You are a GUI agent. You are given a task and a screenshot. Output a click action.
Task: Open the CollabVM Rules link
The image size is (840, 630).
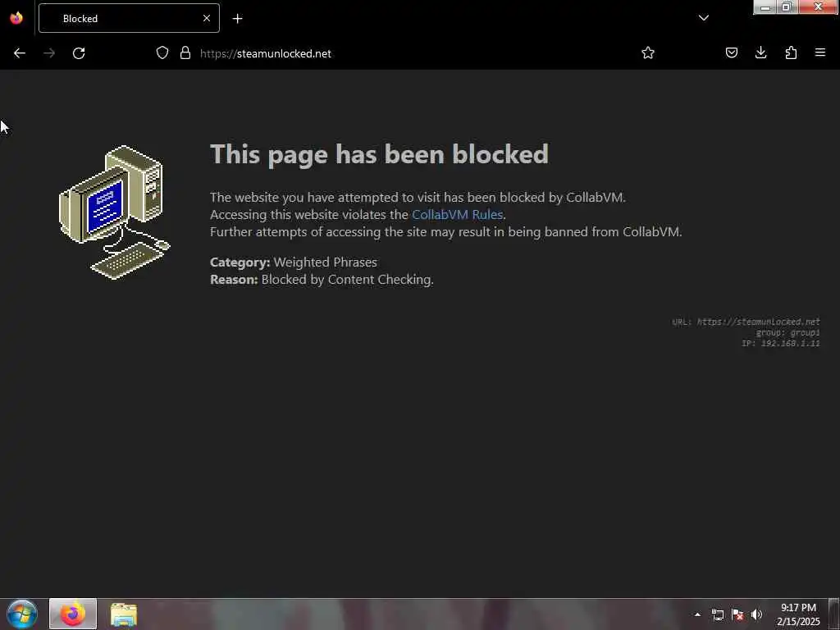coord(457,215)
